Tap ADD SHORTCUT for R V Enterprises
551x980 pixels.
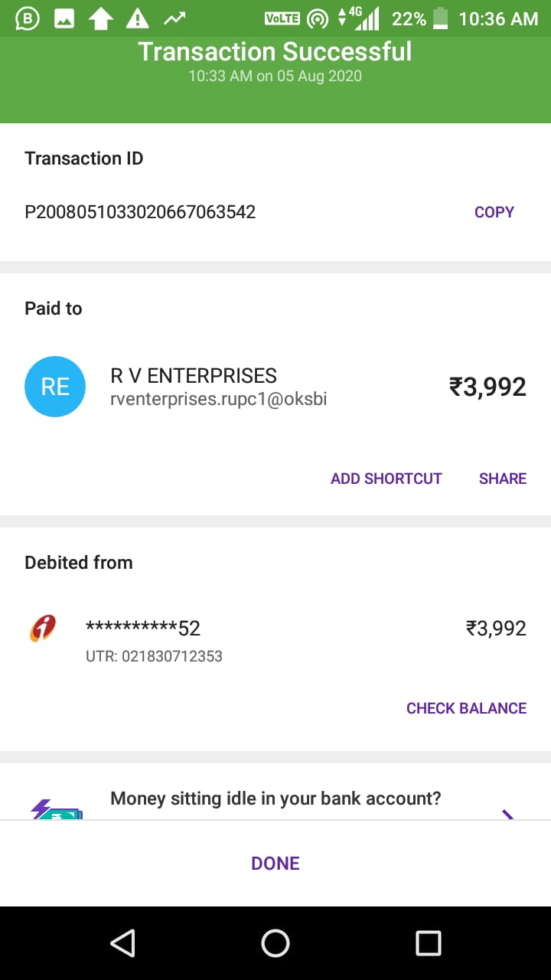click(x=386, y=479)
